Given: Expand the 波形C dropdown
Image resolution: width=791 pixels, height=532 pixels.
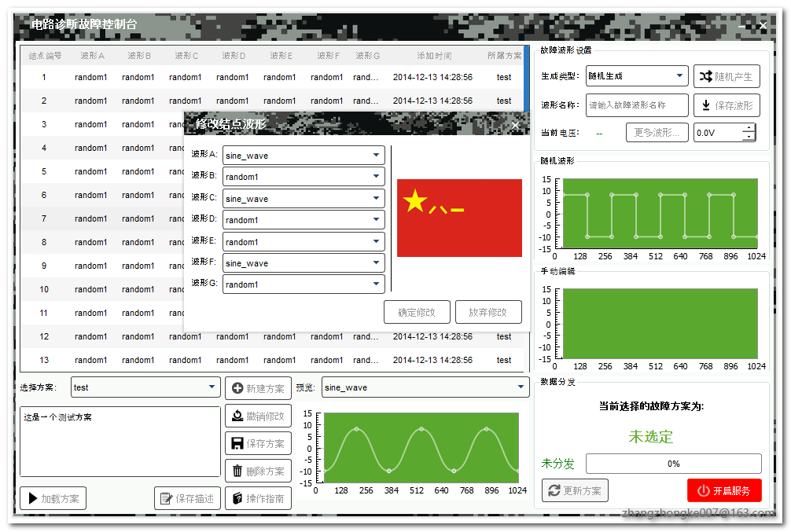Looking at the screenshot, I should point(304,198).
